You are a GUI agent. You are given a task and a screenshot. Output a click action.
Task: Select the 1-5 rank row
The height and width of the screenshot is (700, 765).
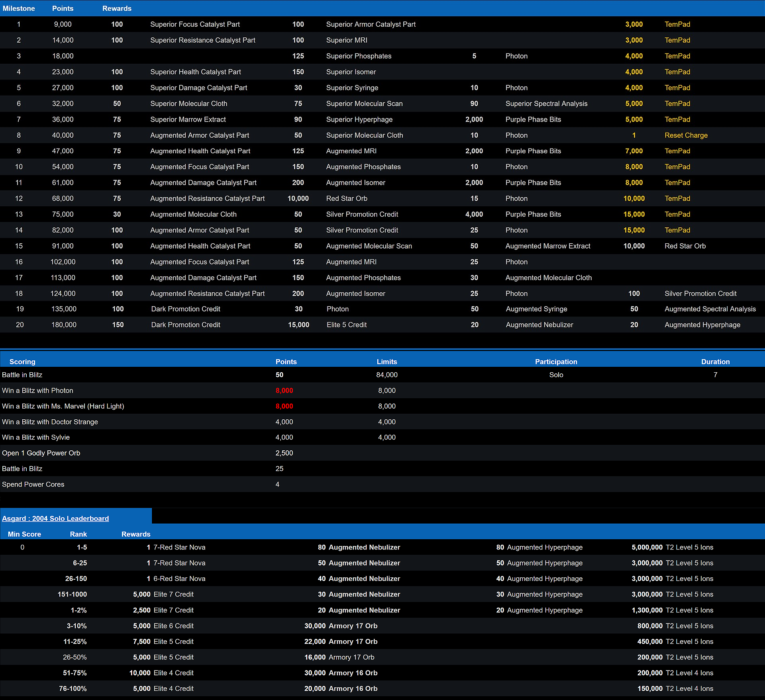[x=82, y=547]
